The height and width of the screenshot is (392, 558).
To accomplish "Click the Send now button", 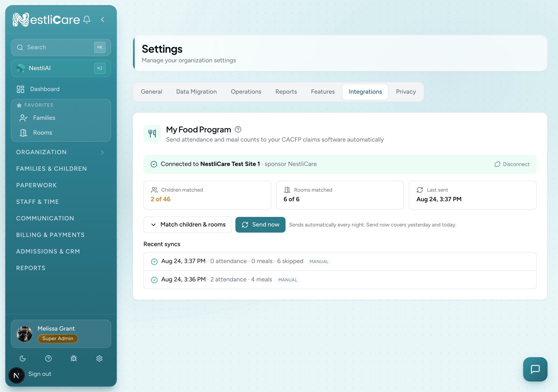I will pos(260,225).
